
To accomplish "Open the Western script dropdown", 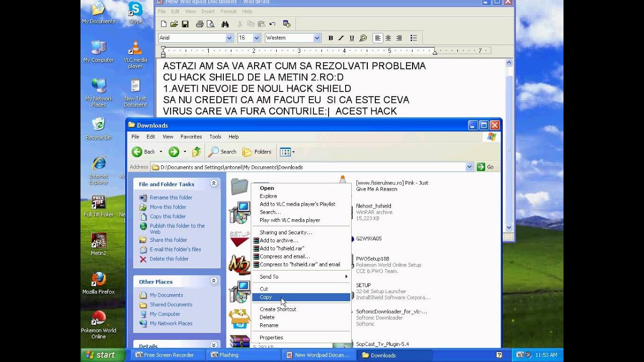I will (317, 38).
